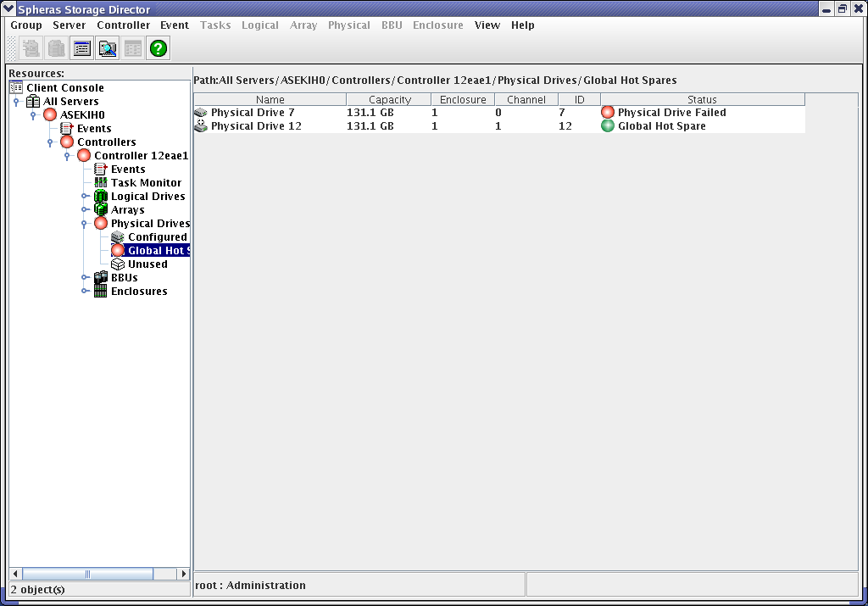The image size is (868, 606).
Task: Click the properties window toolbar icon
Action: click(82, 48)
